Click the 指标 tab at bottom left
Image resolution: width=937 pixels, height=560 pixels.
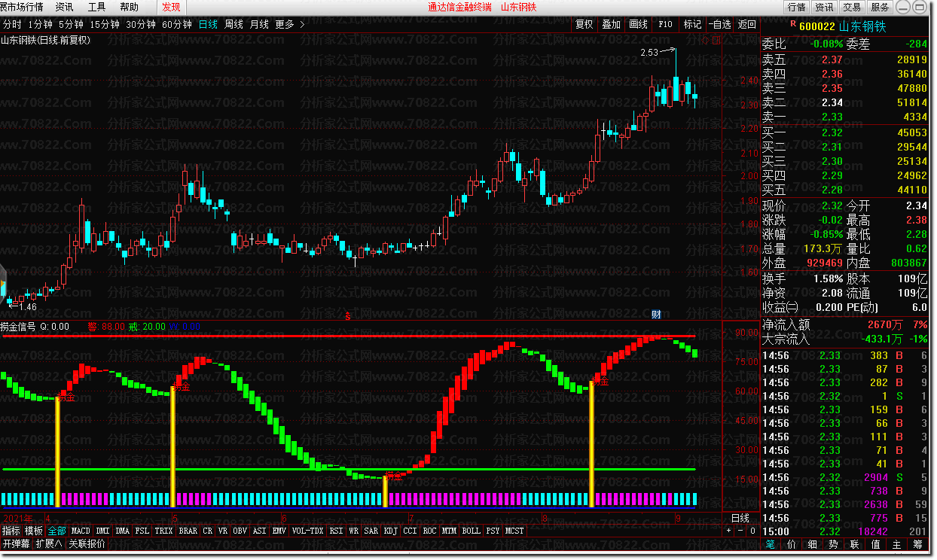(x=11, y=531)
